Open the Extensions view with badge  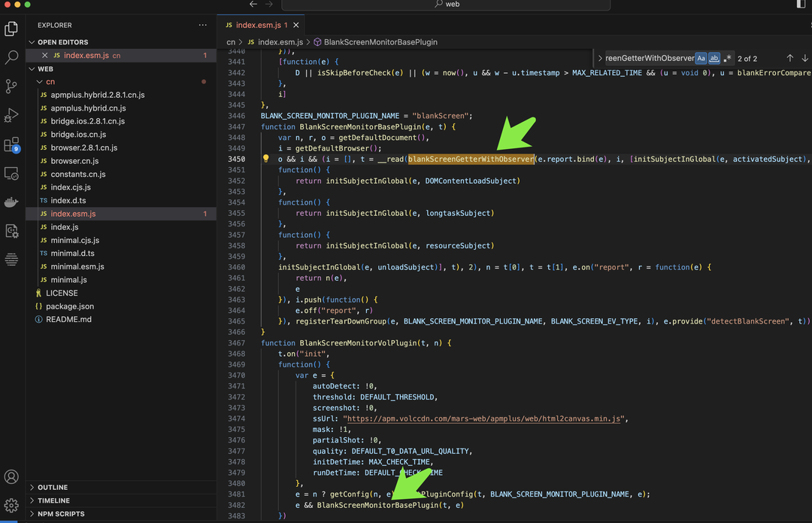[x=11, y=144]
